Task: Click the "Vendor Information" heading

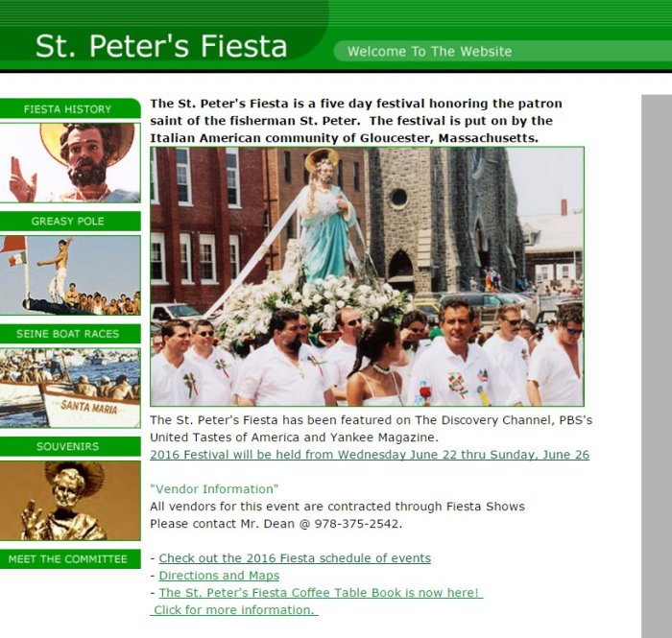Action: pyautogui.click(x=214, y=489)
